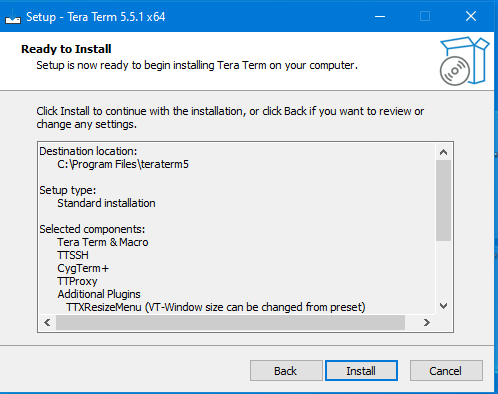Image resolution: width=498 pixels, height=394 pixels.
Task: Click the horizontal scroll left arrow
Action: [47, 322]
